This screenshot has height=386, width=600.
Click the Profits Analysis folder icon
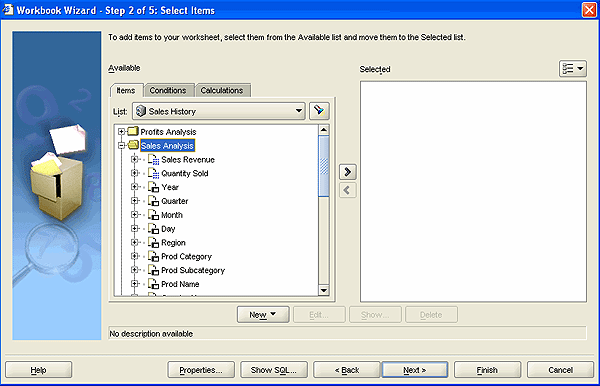(x=133, y=132)
